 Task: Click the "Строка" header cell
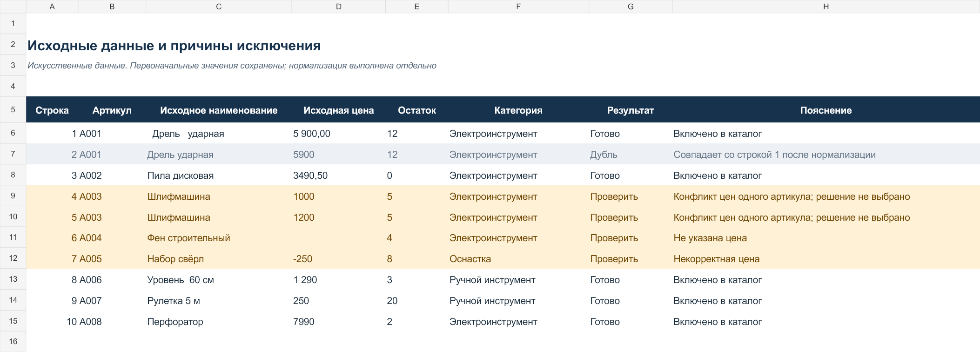pos(52,110)
